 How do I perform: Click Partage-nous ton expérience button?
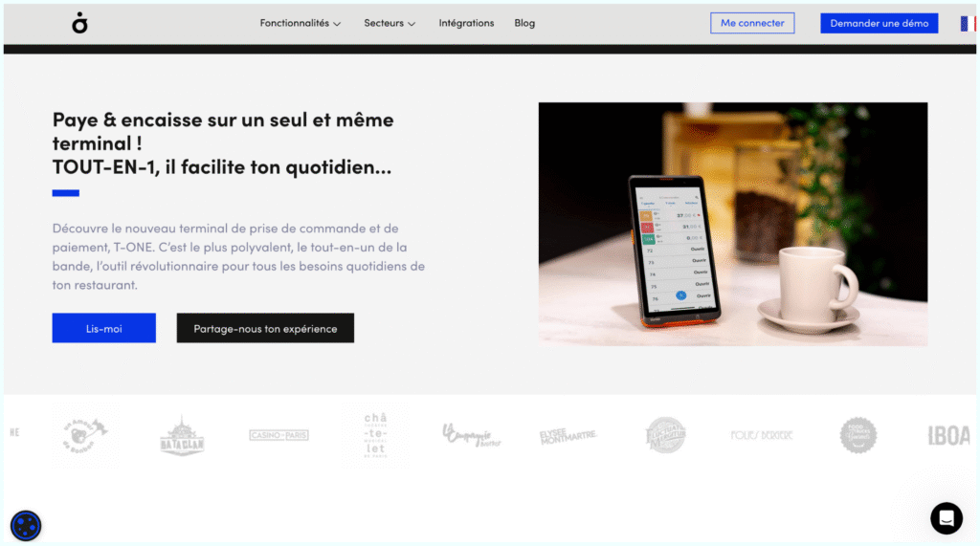[x=265, y=328]
